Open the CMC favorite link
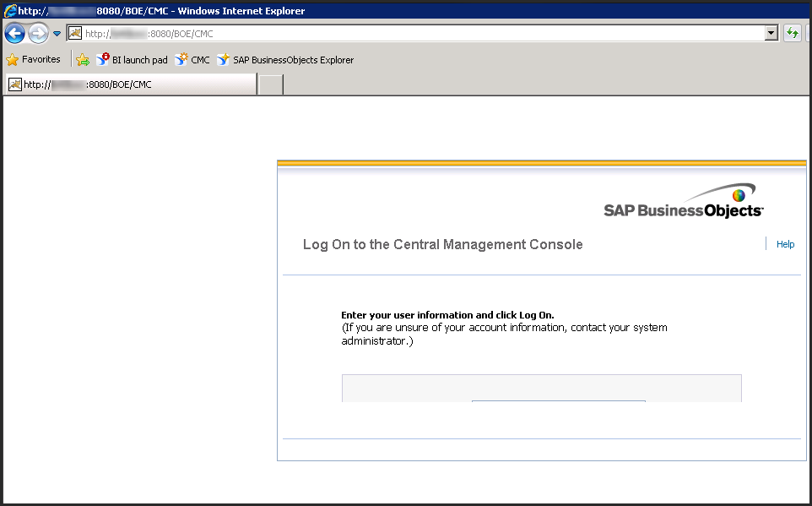The height and width of the screenshot is (506, 812). pos(192,60)
